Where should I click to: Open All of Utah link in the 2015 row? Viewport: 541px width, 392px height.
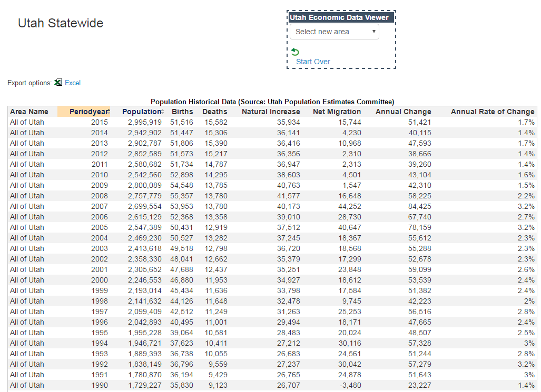[27, 122]
